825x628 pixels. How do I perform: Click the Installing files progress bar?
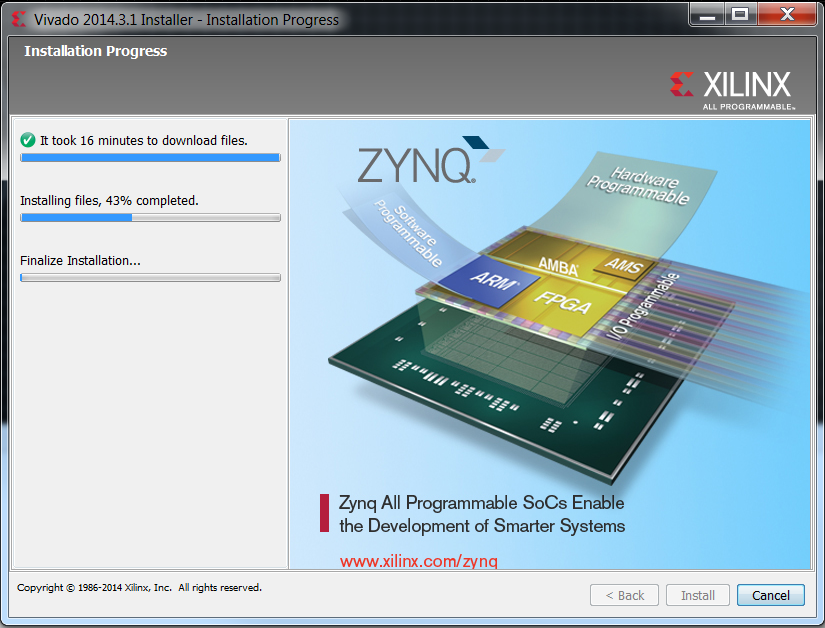coord(150,218)
